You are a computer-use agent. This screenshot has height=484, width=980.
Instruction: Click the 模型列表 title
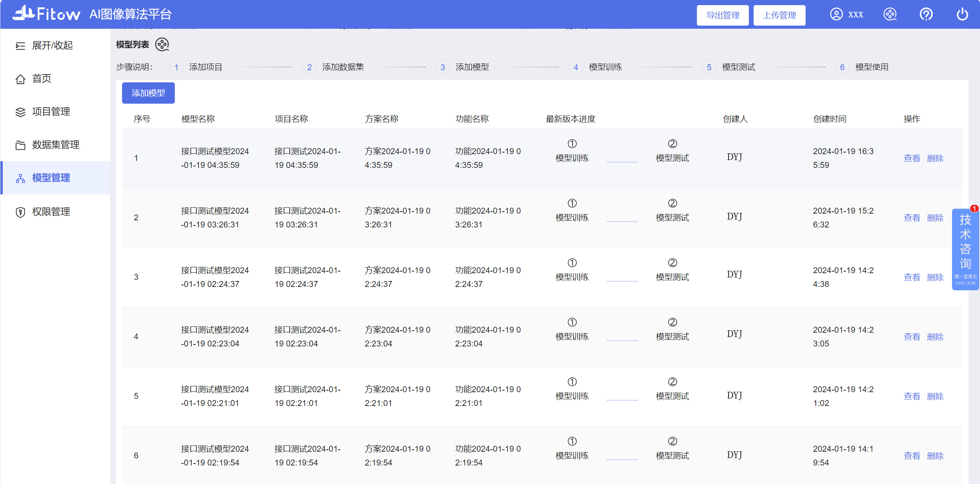133,45
